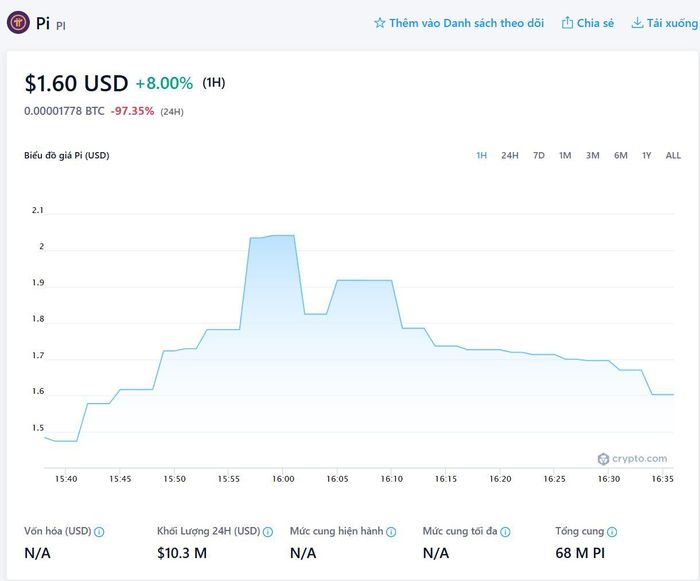
Task: Click the Pi coin logo icon
Action: click(x=18, y=22)
